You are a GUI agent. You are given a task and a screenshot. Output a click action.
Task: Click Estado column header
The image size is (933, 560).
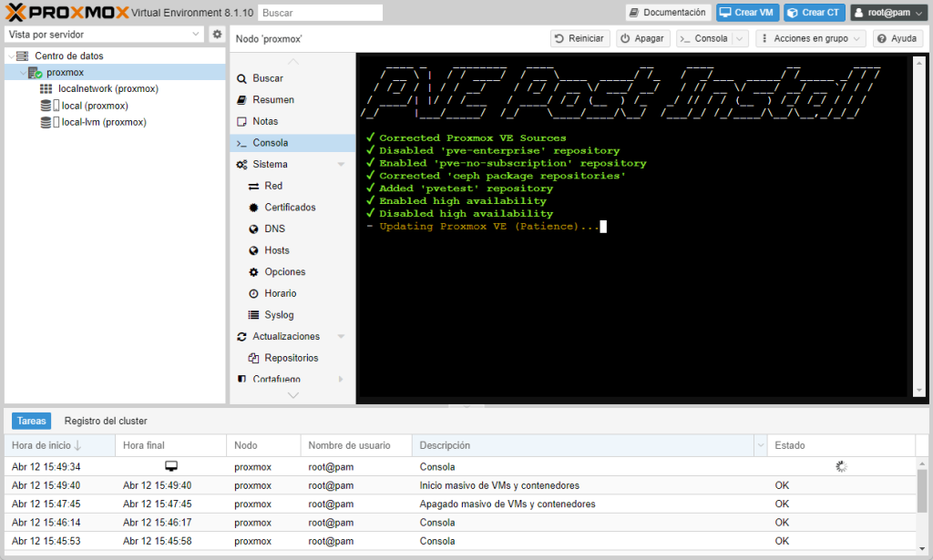click(x=841, y=445)
